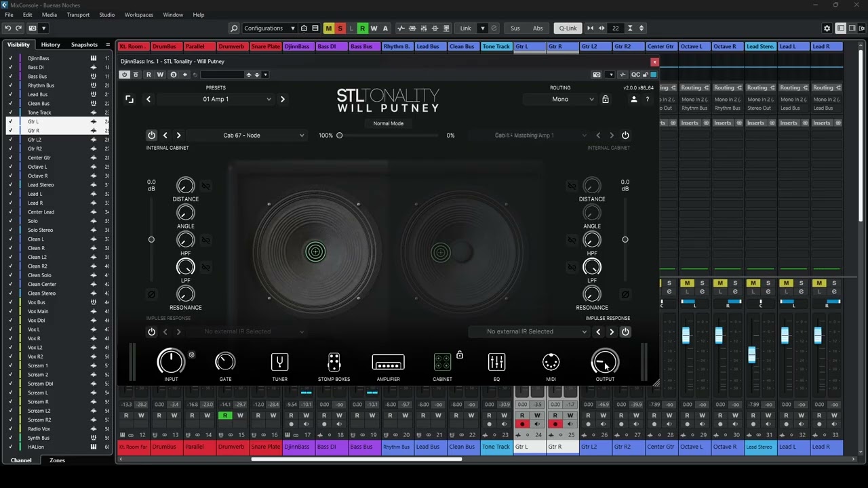This screenshot has width=868, height=488.
Task: Invert phase on the left cabinet
Action: (x=151, y=294)
